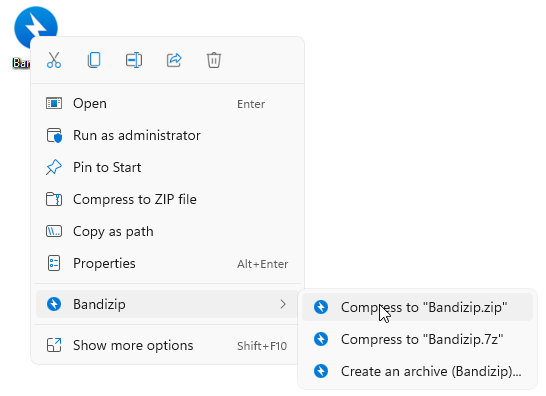The height and width of the screenshot is (396, 546).
Task: Select Copy as path
Action: pos(167,231)
